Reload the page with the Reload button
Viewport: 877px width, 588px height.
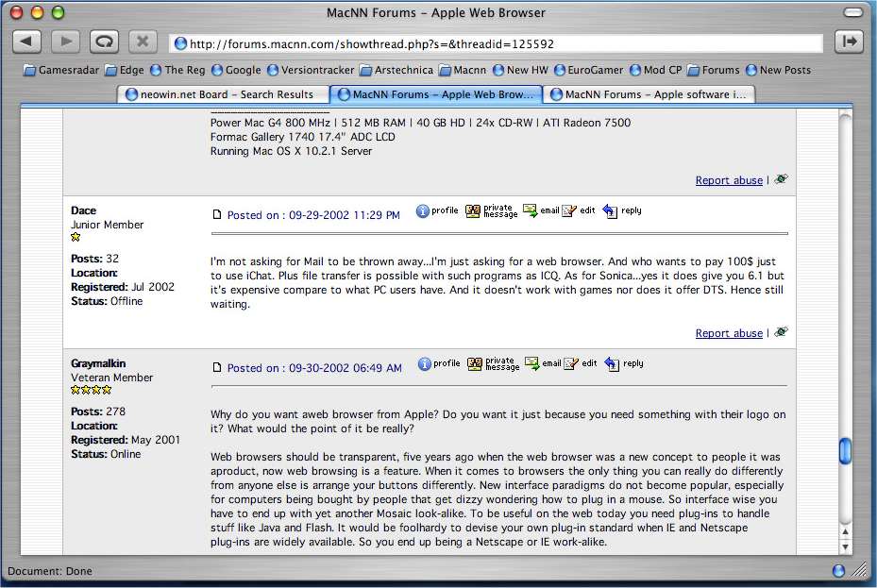point(104,42)
